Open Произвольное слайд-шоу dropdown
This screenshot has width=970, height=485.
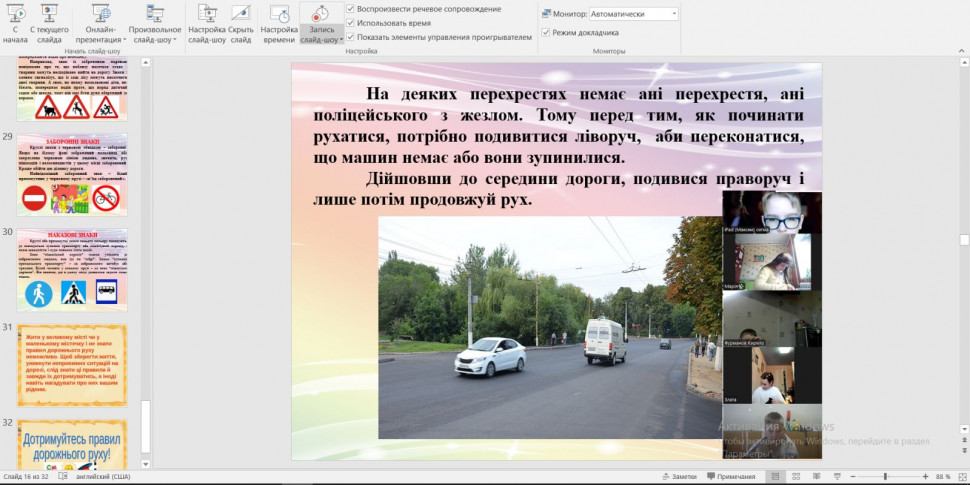[x=155, y=24]
